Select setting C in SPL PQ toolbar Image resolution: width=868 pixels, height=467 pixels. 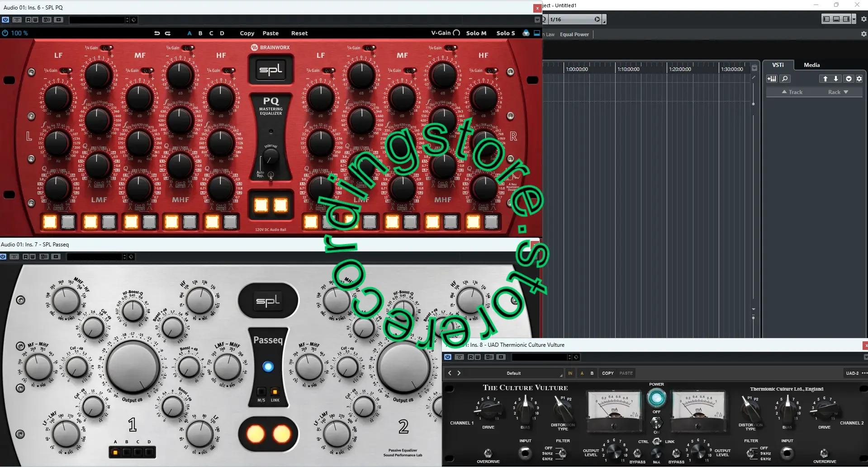pyautogui.click(x=211, y=33)
